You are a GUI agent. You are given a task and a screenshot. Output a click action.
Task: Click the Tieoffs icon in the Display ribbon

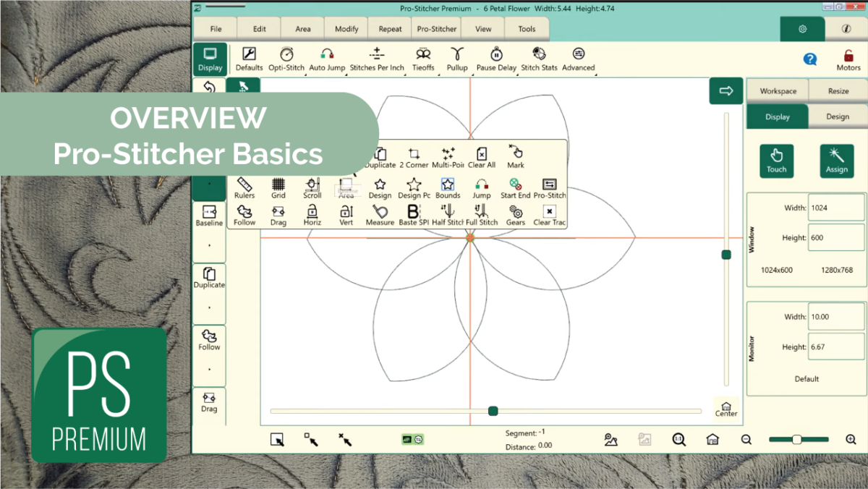tap(423, 58)
